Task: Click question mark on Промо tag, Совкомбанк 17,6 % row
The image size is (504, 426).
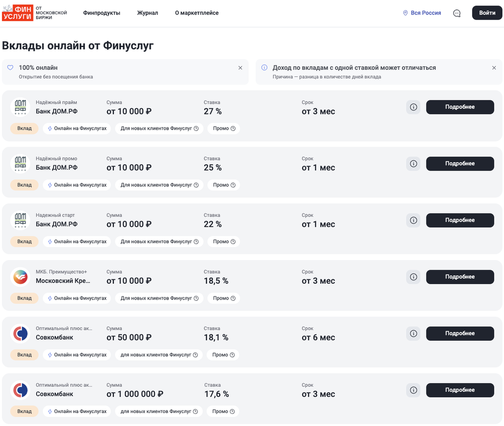Action: pyautogui.click(x=232, y=411)
